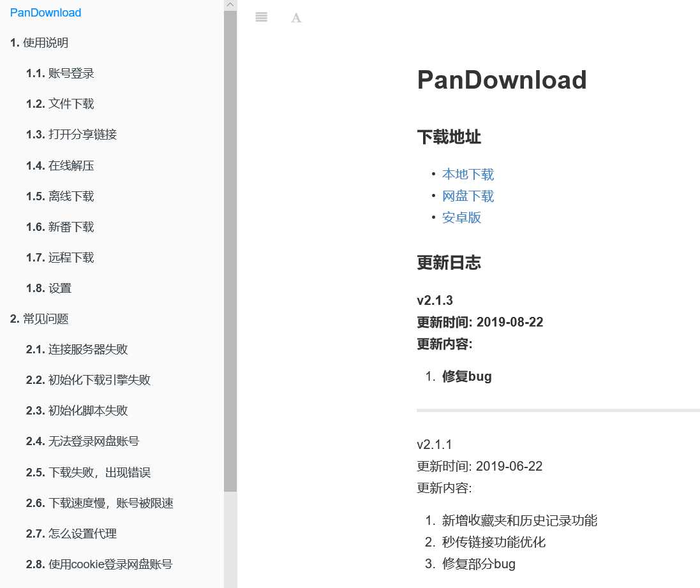Screen dimensions: 700x588
Task: Click the 修复bug list item
Action: tap(467, 376)
